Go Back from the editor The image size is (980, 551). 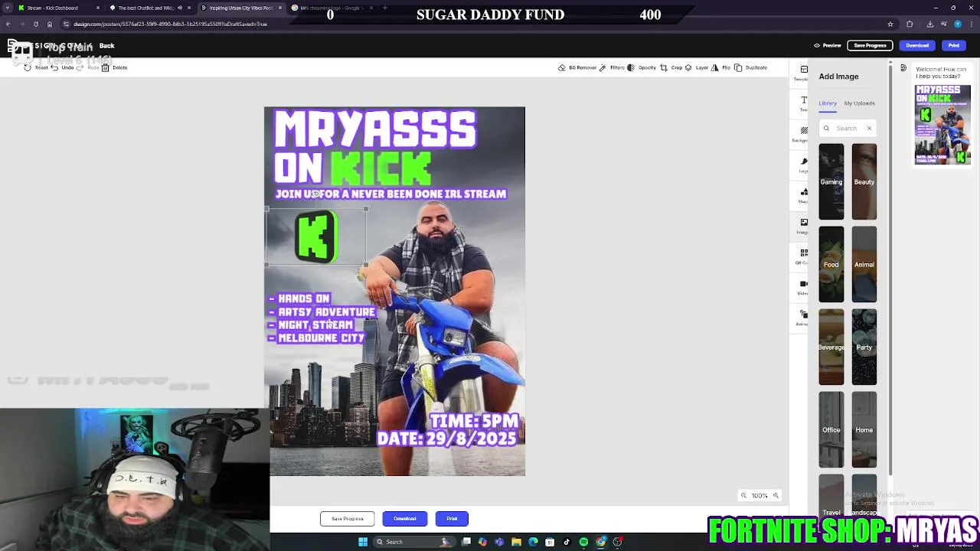(106, 46)
